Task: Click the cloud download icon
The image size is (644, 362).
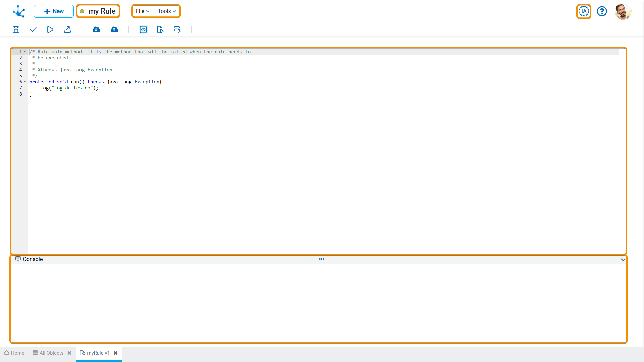Action: coord(96,29)
